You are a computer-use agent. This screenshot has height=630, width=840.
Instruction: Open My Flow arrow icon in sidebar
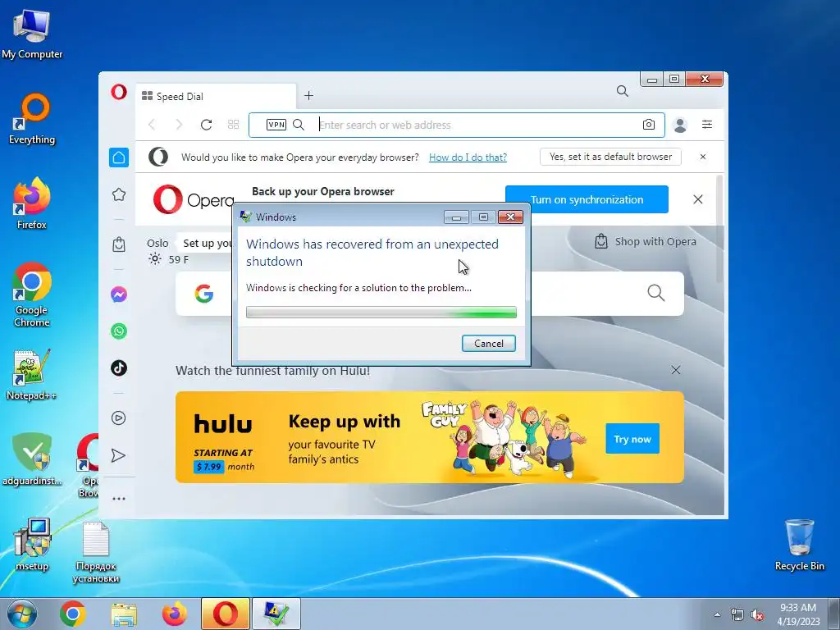[x=118, y=455]
